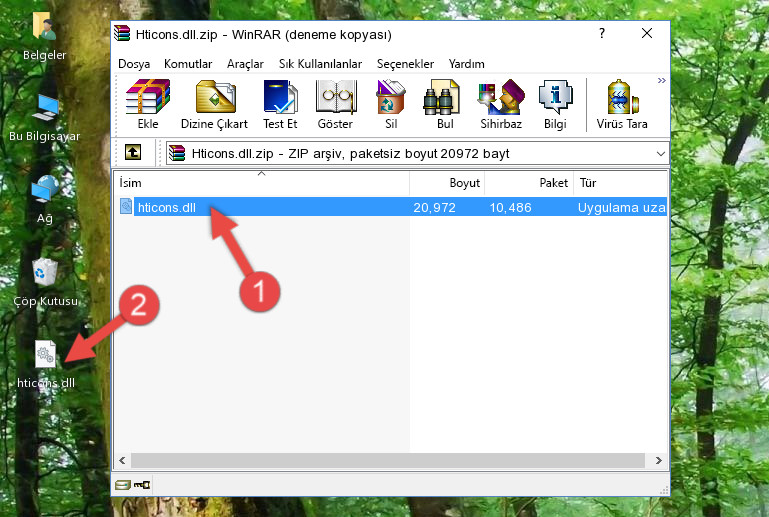Open the Yardım menu
The height and width of the screenshot is (517, 769).
click(x=466, y=64)
